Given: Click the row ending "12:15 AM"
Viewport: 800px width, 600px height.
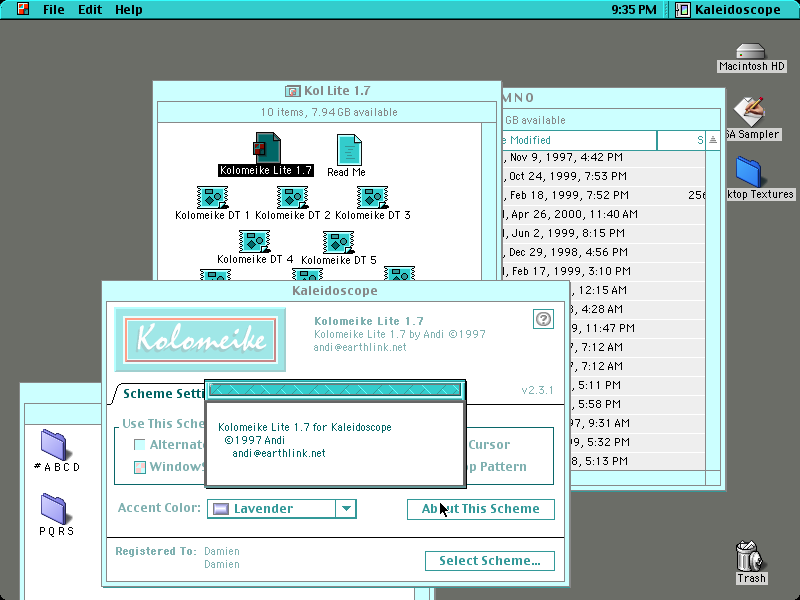Looking at the screenshot, I should point(637,290).
